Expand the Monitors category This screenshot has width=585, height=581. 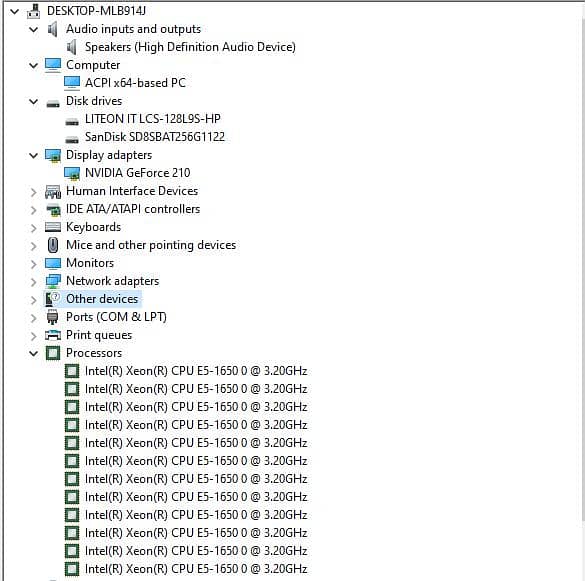[x=34, y=264]
